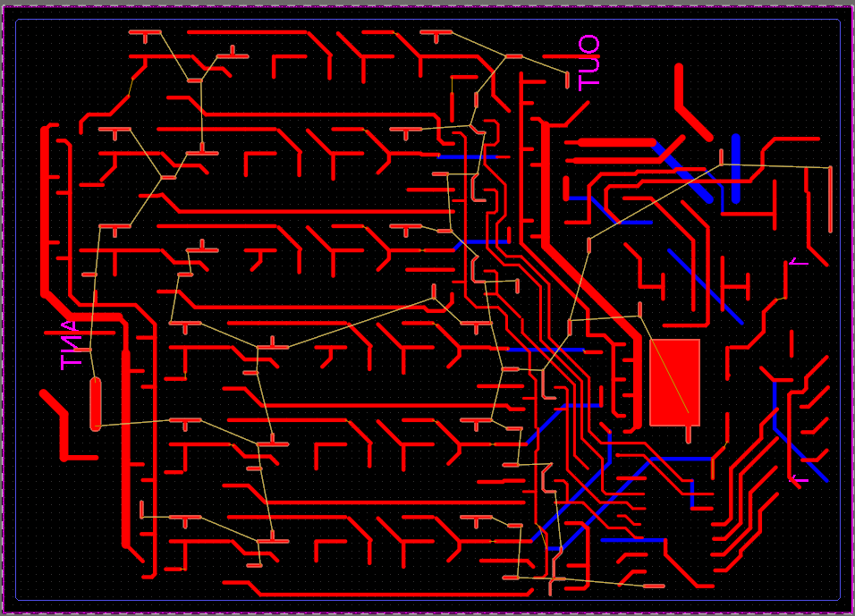Viewport: 855px width, 616px height.
Task: Select the red oval pad below AIN
Action: pos(96,403)
